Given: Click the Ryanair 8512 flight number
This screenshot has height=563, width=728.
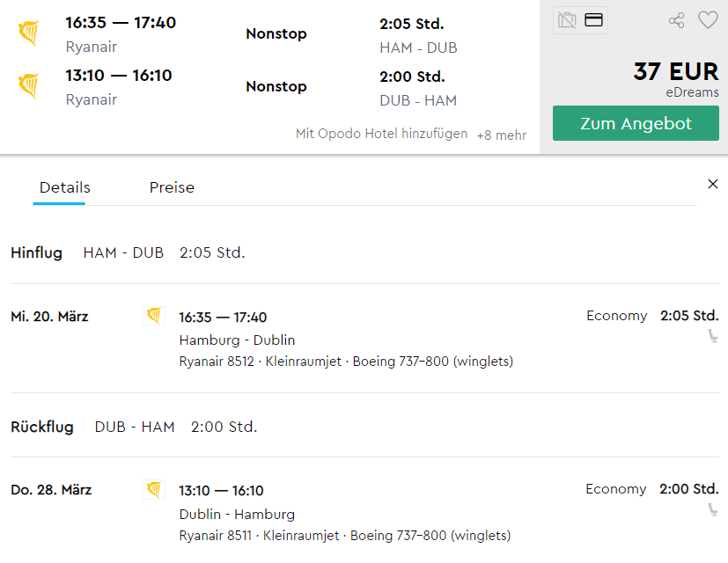Looking at the screenshot, I should click(215, 361).
